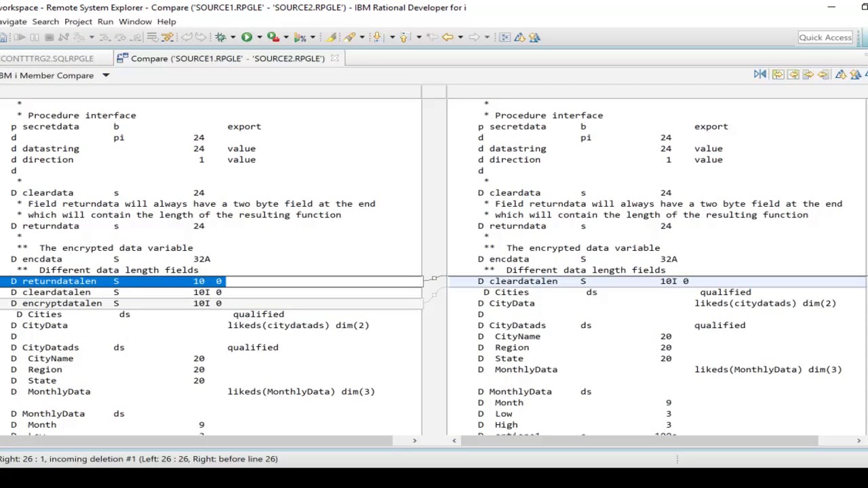Click the Terminate debug icon
Image resolution: width=868 pixels, height=488 pixels.
(49, 37)
